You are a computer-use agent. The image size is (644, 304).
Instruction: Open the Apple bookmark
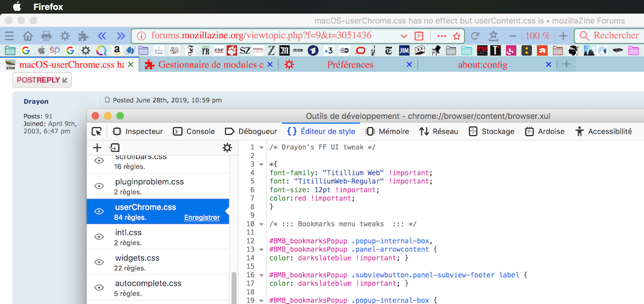pos(41,51)
